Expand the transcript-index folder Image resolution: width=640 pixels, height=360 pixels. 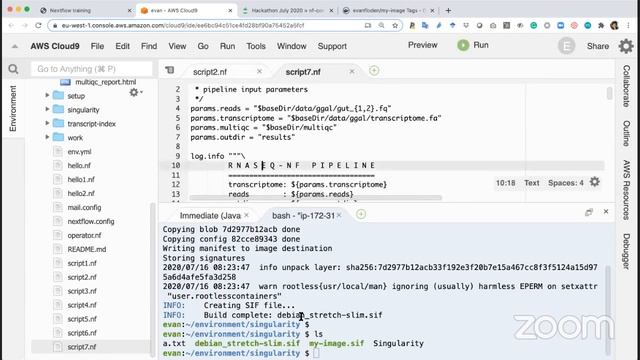[x=47, y=123]
